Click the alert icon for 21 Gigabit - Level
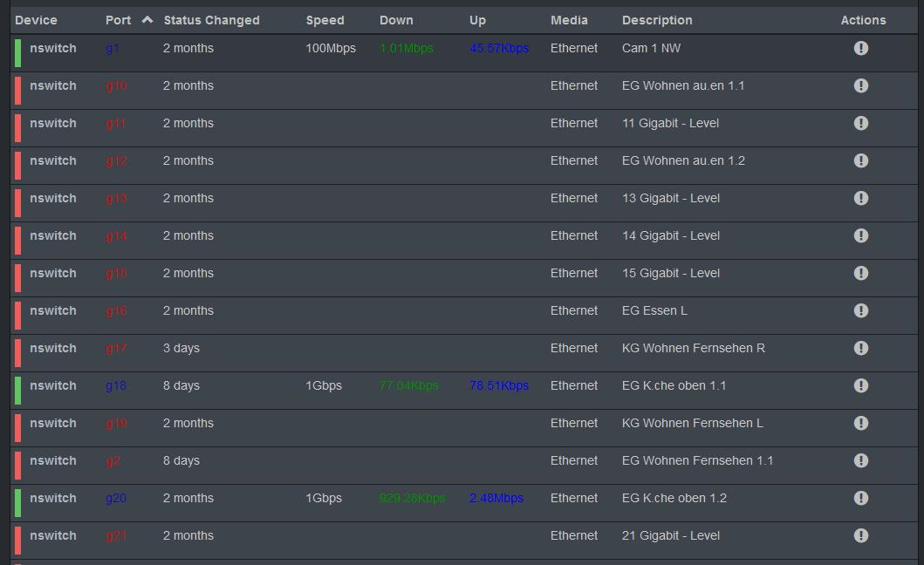This screenshot has height=565, width=924. [x=860, y=535]
